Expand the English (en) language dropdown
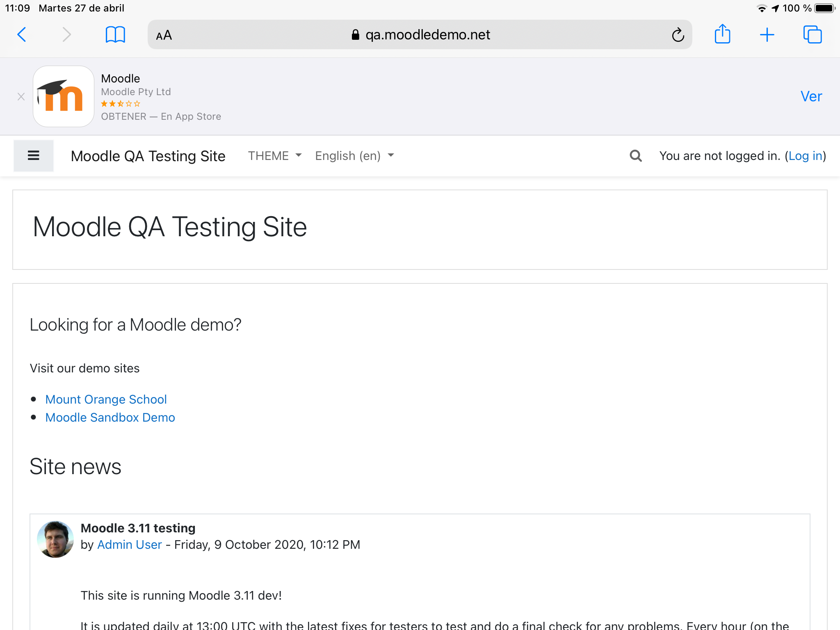Screen dimensions: 840x630 click(354, 156)
